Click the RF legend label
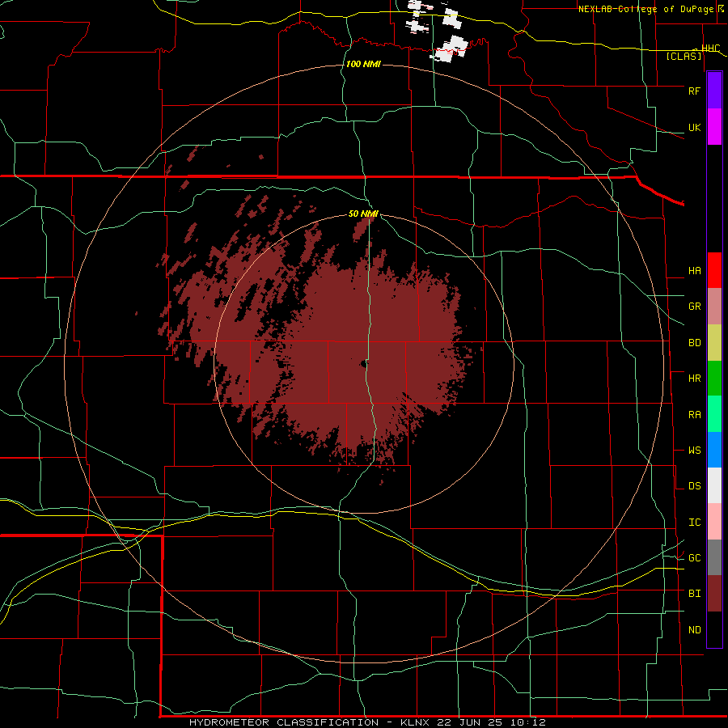This screenshot has width=728, height=728. point(694,91)
